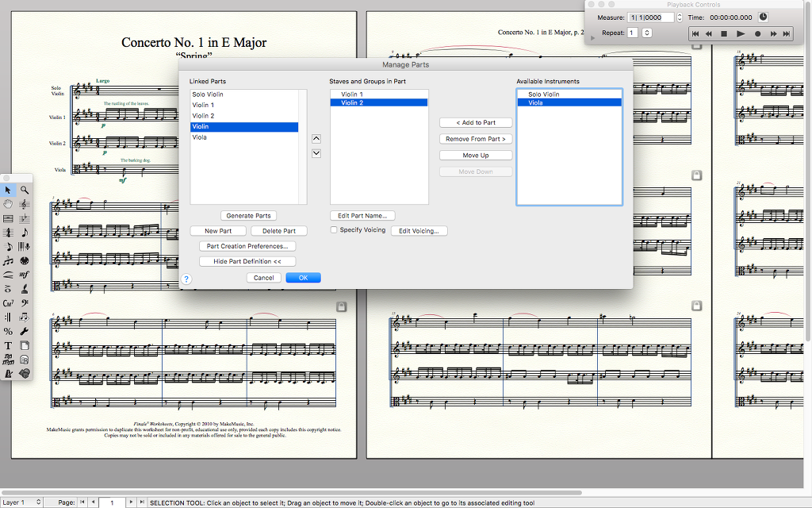This screenshot has width=812, height=508.
Task: Select the Measure tool in palette
Action: (8, 218)
